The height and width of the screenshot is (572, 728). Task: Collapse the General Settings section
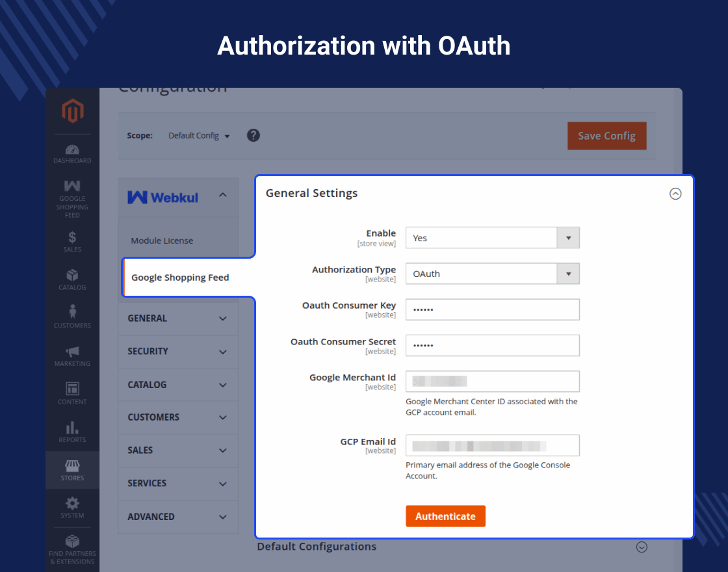[x=675, y=194]
